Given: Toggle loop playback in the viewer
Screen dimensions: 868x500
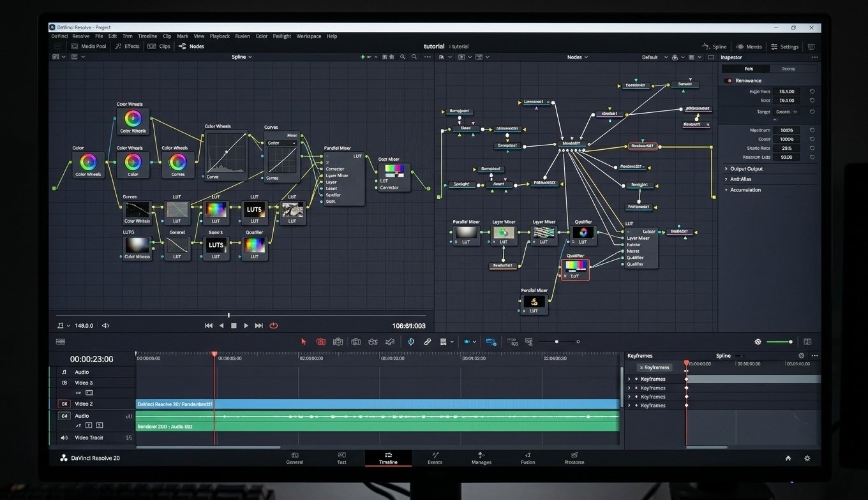Looking at the screenshot, I should click(x=274, y=325).
